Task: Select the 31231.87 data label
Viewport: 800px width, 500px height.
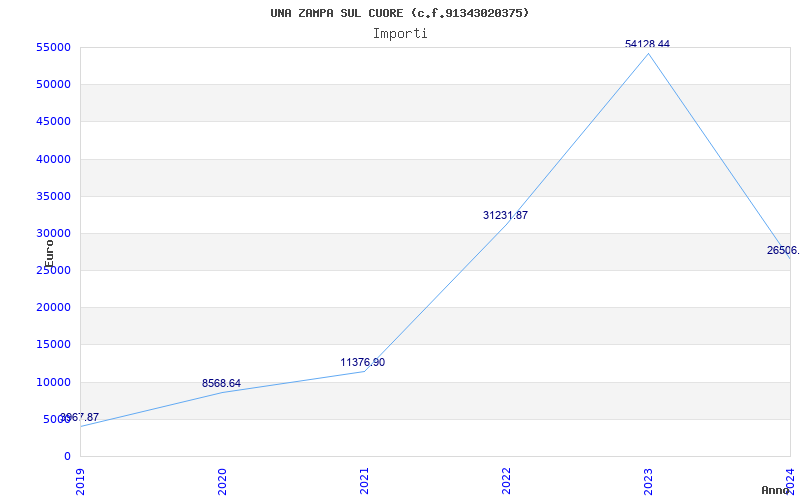Action: 506,215
